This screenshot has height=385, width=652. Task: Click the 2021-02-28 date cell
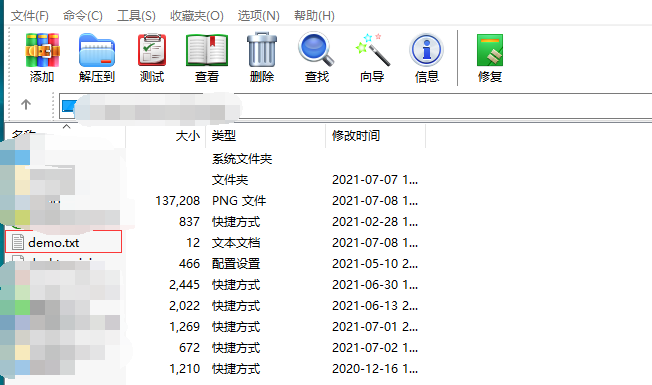tap(375, 222)
